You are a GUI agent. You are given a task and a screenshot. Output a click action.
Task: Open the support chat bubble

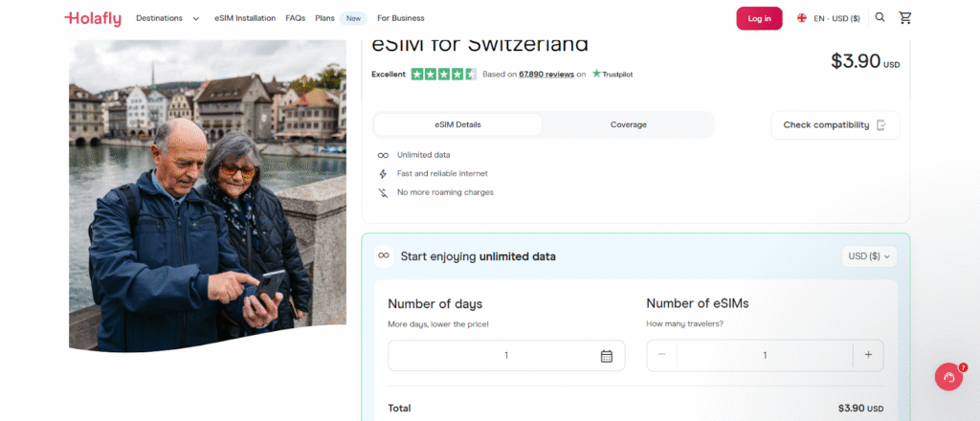click(948, 377)
